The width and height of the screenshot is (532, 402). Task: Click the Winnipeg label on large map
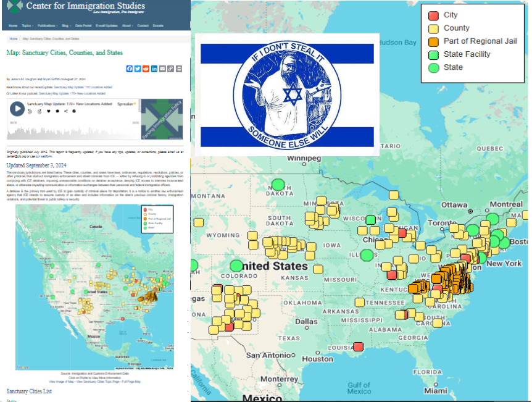304,158
